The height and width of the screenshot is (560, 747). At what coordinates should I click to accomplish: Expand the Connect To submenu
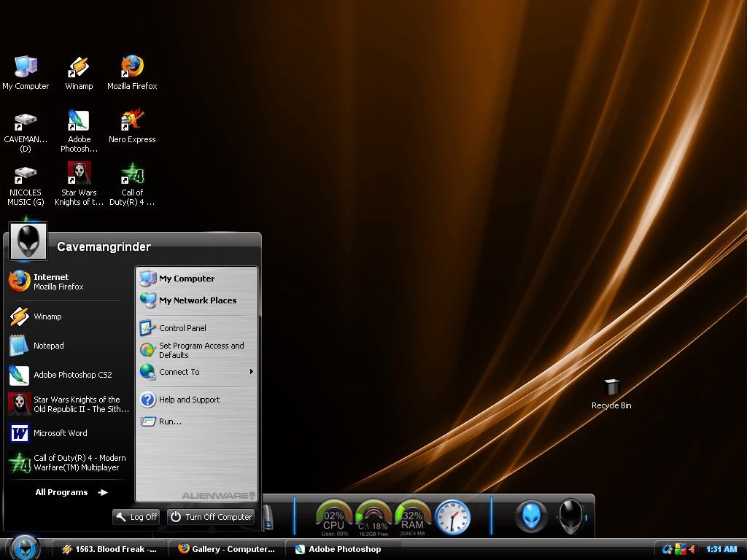[197, 372]
